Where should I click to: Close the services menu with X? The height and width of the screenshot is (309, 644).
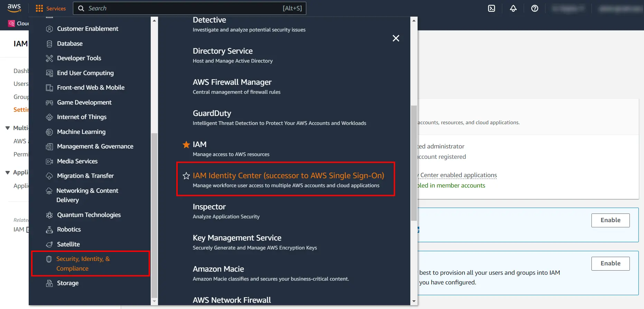(396, 38)
